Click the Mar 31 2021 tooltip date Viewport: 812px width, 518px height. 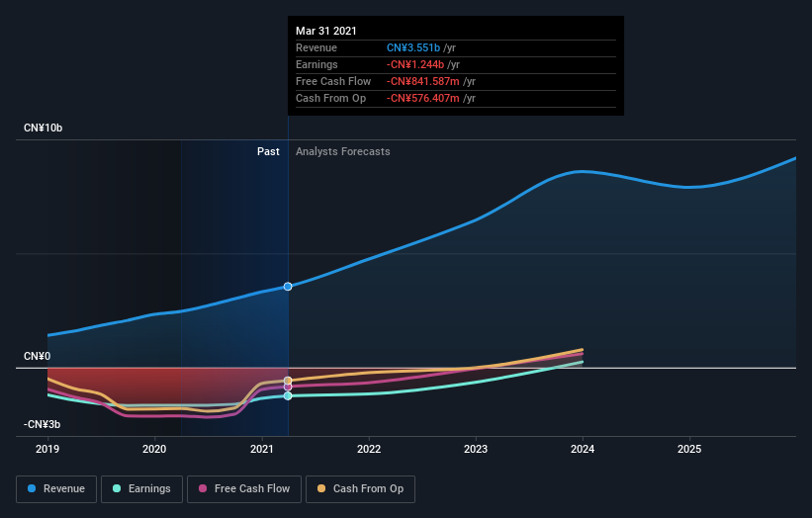[x=326, y=31]
